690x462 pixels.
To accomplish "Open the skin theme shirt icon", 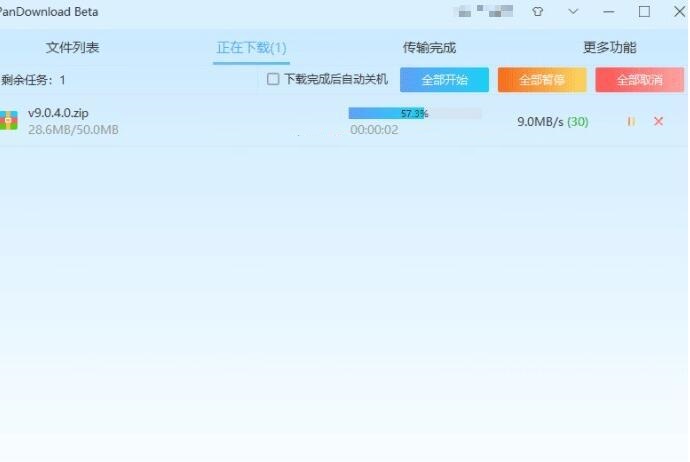I will click(537, 12).
